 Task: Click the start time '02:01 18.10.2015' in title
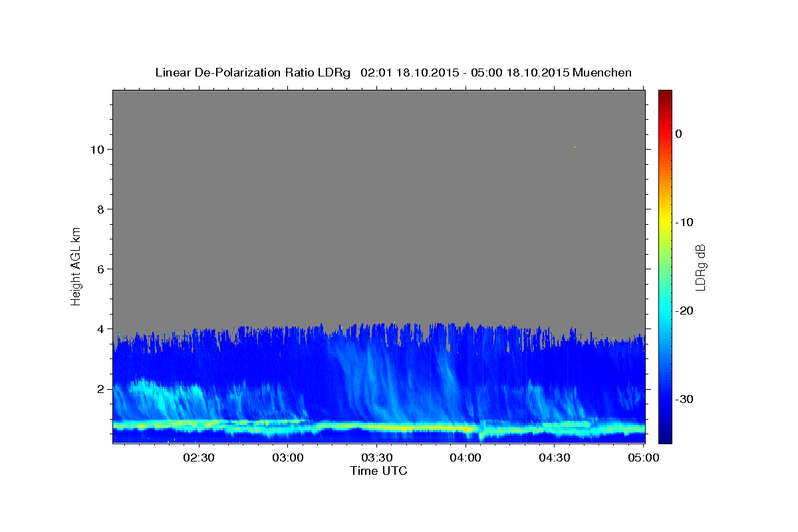click(410, 72)
